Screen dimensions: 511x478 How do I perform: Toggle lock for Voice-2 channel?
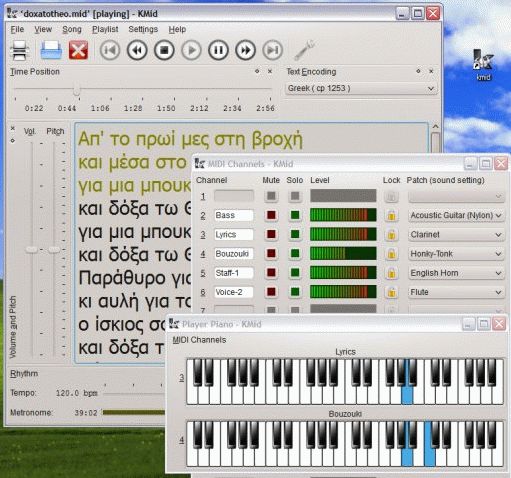coord(391,292)
